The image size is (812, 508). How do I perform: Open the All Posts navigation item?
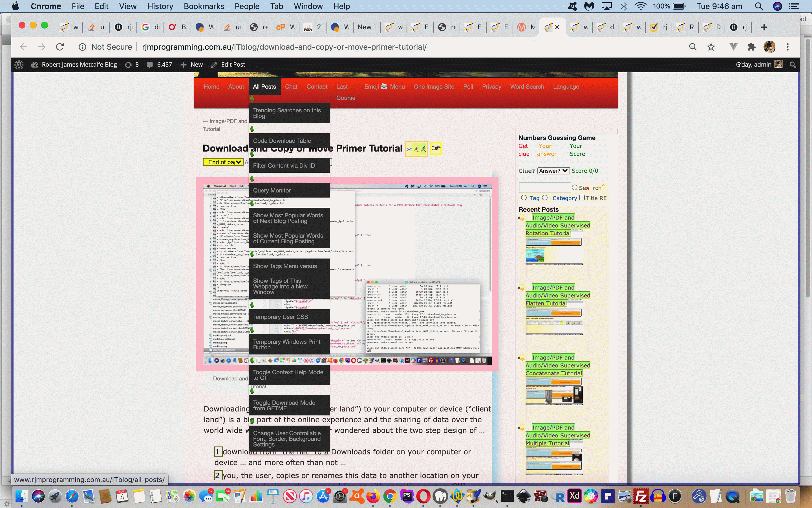click(x=264, y=87)
